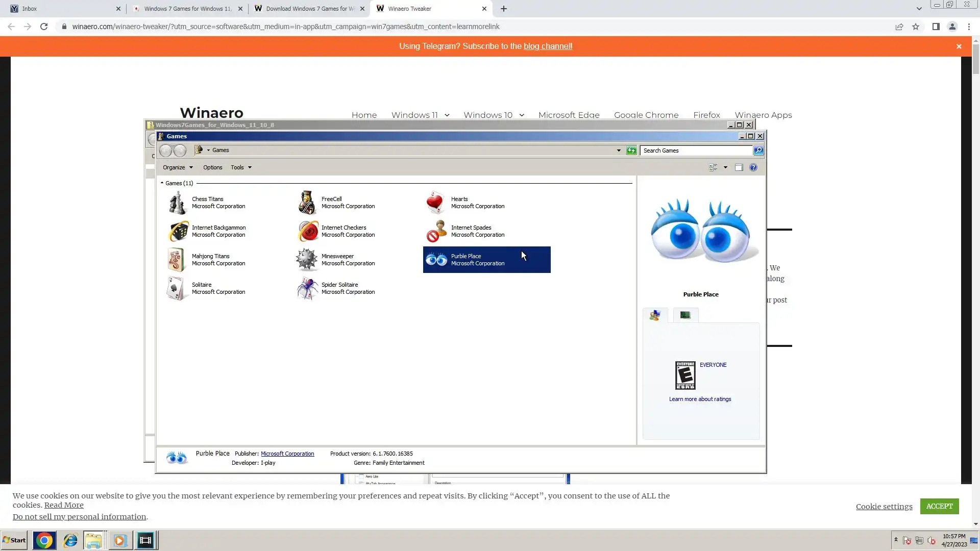Click the Games Explorer help icon
980x551 pixels.
(x=753, y=167)
